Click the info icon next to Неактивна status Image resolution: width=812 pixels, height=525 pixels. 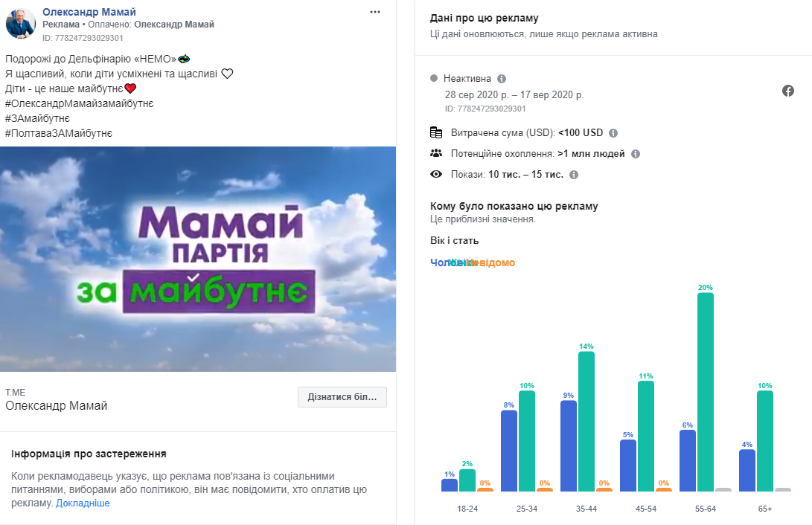502,79
